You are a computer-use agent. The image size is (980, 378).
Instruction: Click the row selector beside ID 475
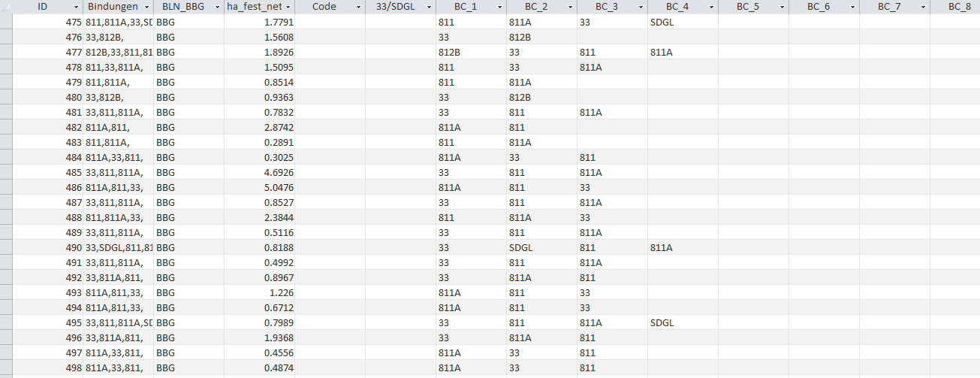6,22
